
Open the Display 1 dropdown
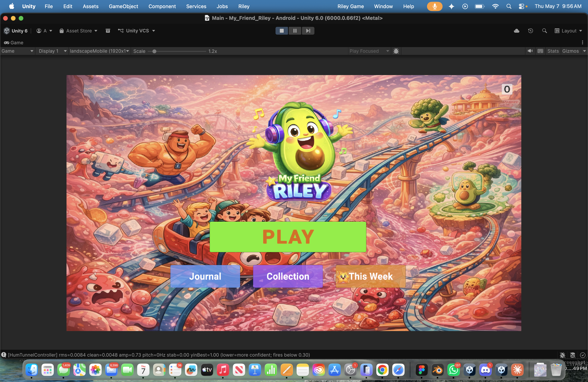(x=52, y=51)
